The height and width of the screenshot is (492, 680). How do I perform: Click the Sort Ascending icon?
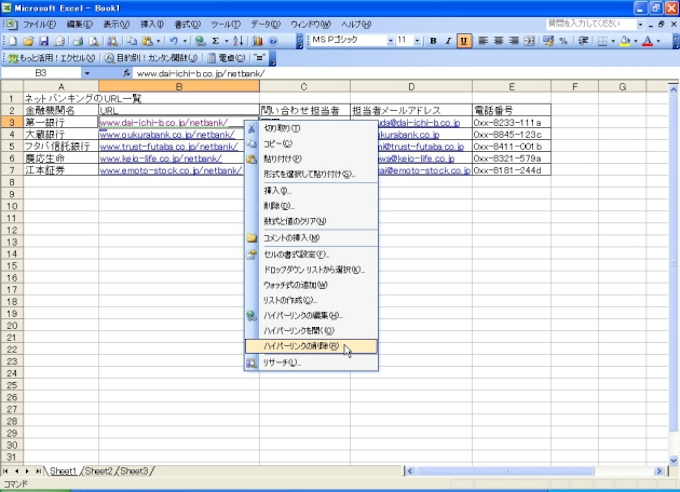click(x=238, y=41)
